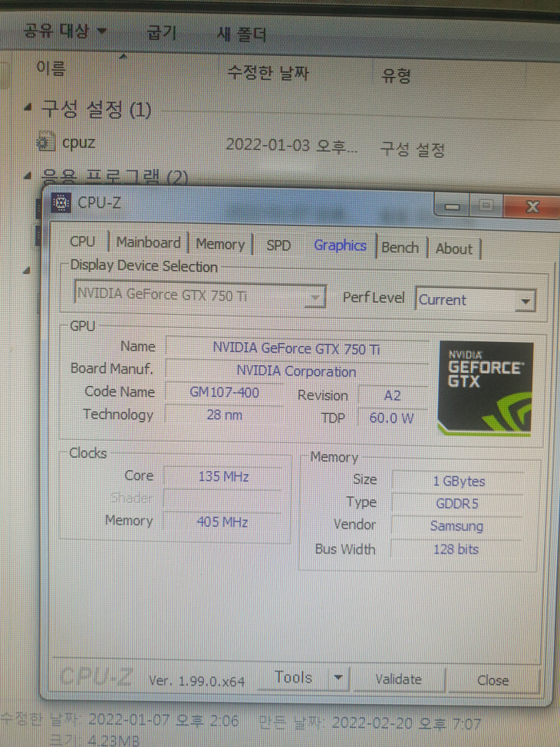The image size is (560, 747).
Task: Click the Vendor Samsung value
Action: pyautogui.click(x=456, y=526)
